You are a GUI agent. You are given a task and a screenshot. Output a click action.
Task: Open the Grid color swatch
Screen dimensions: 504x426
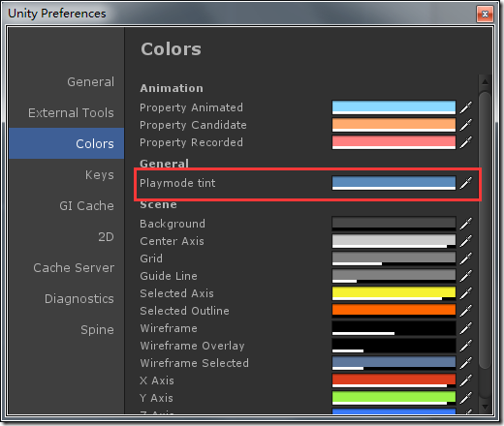pos(394,259)
